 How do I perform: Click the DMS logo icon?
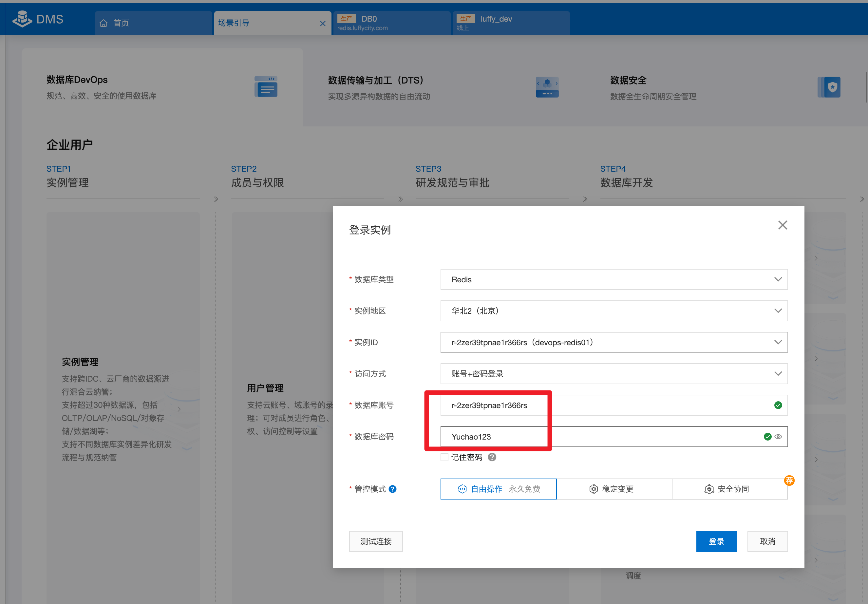(x=22, y=19)
